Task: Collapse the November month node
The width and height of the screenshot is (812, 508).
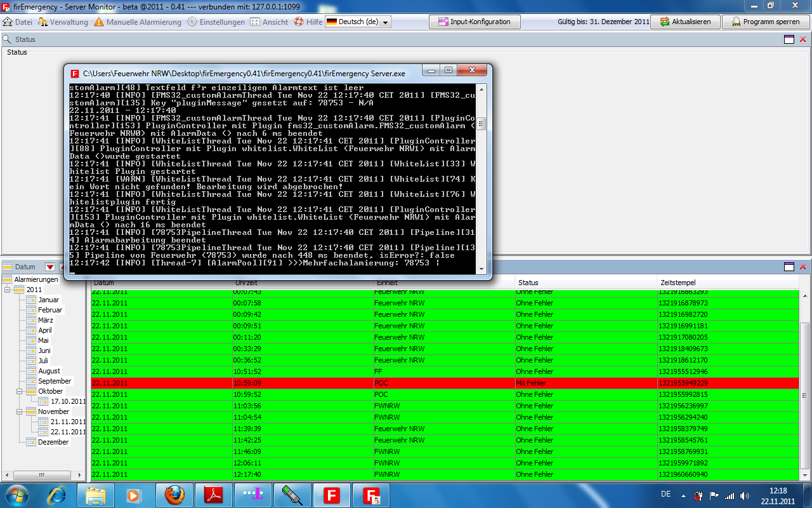Action: (x=20, y=411)
